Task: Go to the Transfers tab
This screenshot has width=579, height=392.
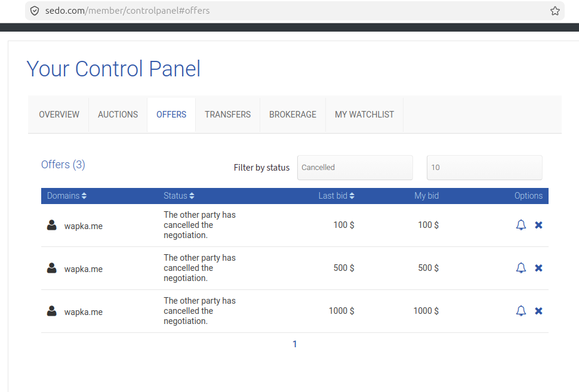Action: point(228,115)
